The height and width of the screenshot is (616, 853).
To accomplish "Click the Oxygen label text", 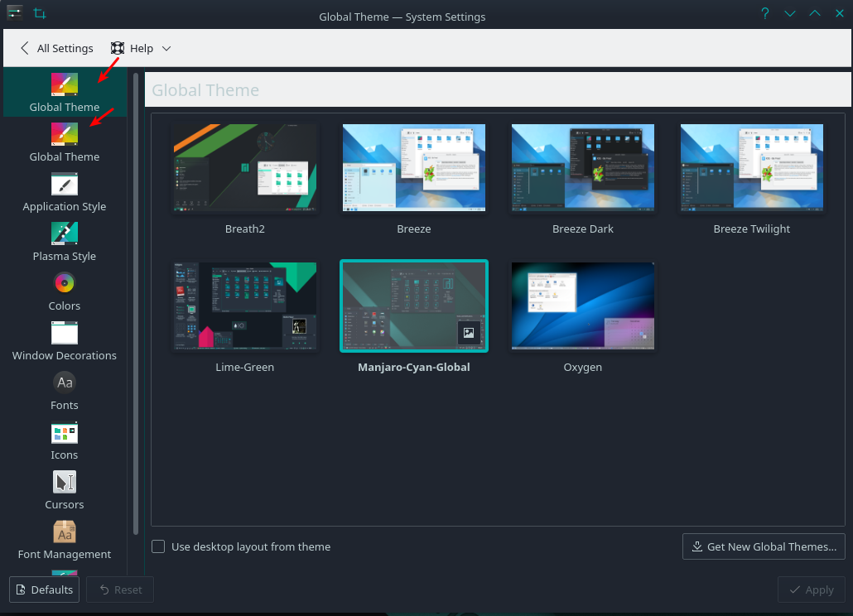I will click(583, 367).
